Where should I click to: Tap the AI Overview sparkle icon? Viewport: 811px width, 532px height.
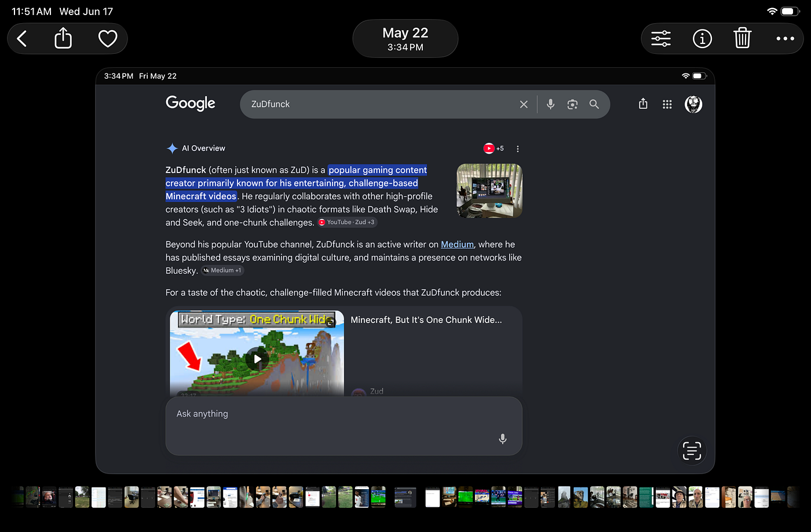tap(172, 148)
